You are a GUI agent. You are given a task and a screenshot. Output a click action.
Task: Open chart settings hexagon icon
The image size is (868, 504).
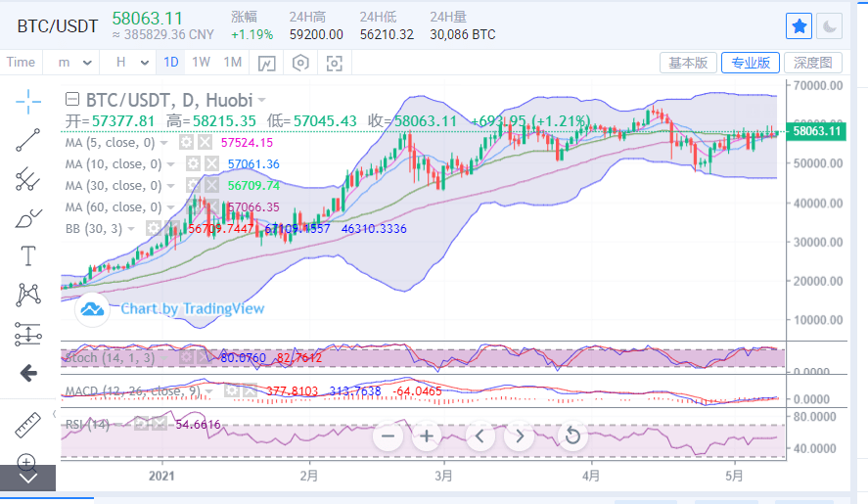[x=300, y=63]
